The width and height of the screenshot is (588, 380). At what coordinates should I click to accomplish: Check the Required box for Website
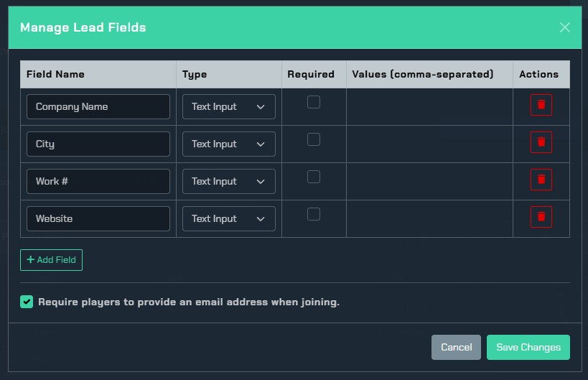tap(314, 214)
